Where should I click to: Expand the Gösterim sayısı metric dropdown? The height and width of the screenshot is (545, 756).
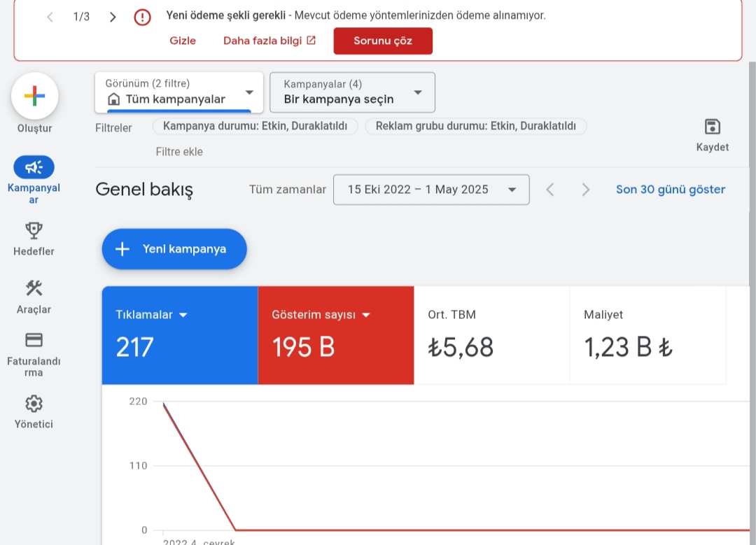366,315
